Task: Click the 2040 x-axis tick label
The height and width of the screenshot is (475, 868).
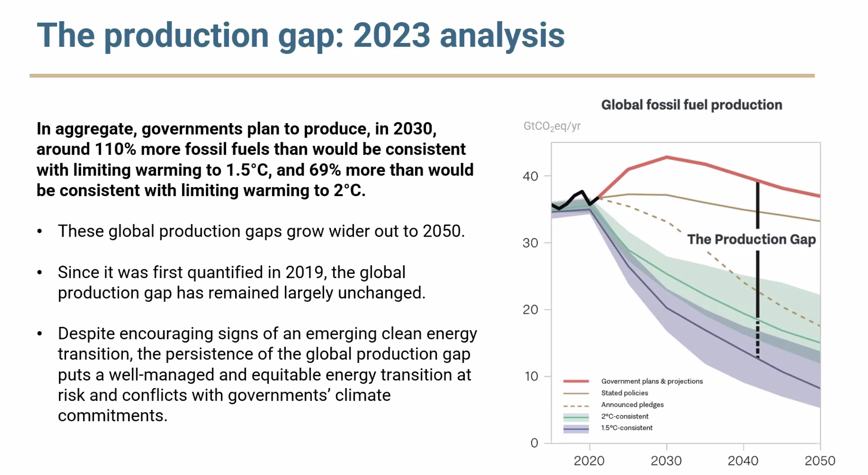Action: tap(743, 461)
